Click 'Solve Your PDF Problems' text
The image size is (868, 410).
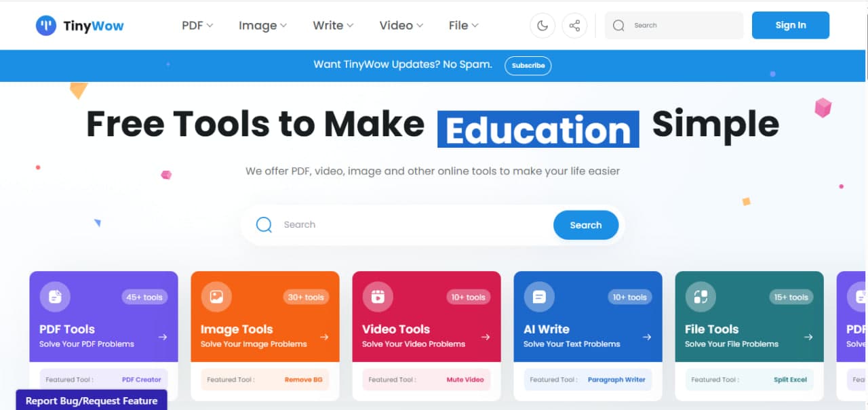point(87,344)
